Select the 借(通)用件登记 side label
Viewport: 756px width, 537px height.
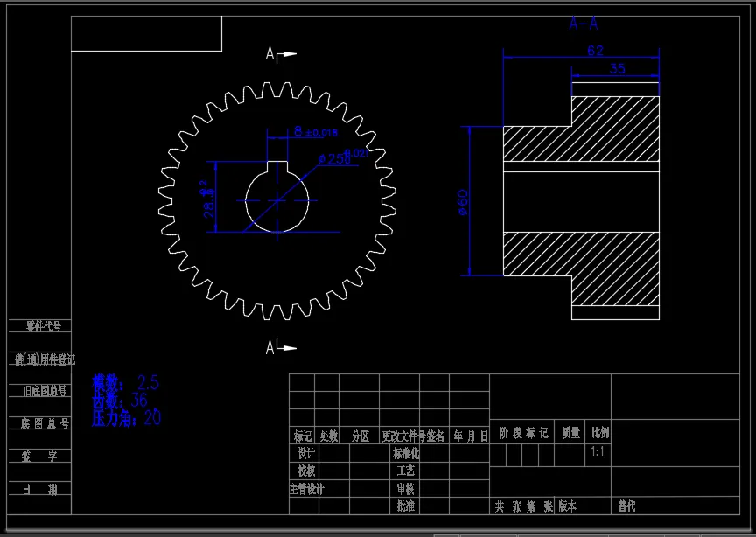click(44, 359)
